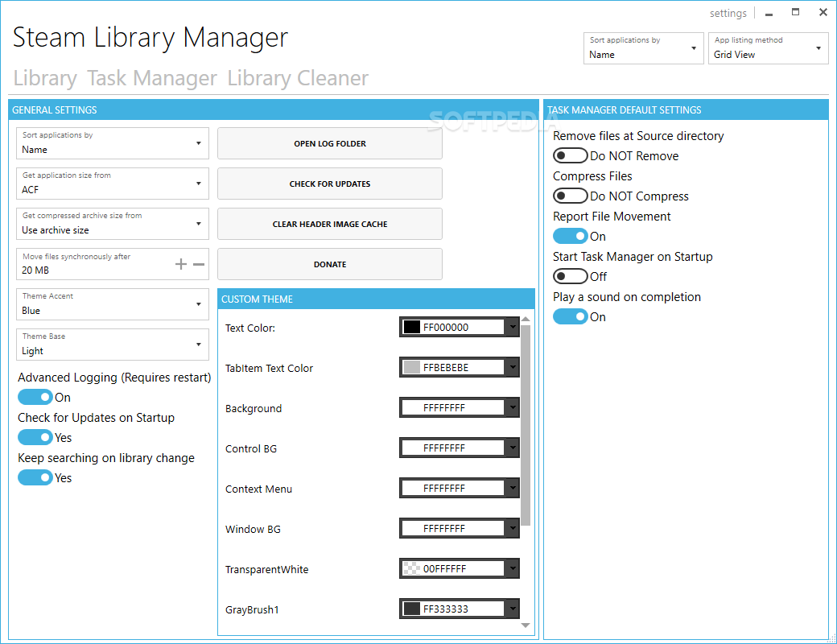Switch to the Library tab
This screenshot has height=644, width=837.
click(x=45, y=79)
